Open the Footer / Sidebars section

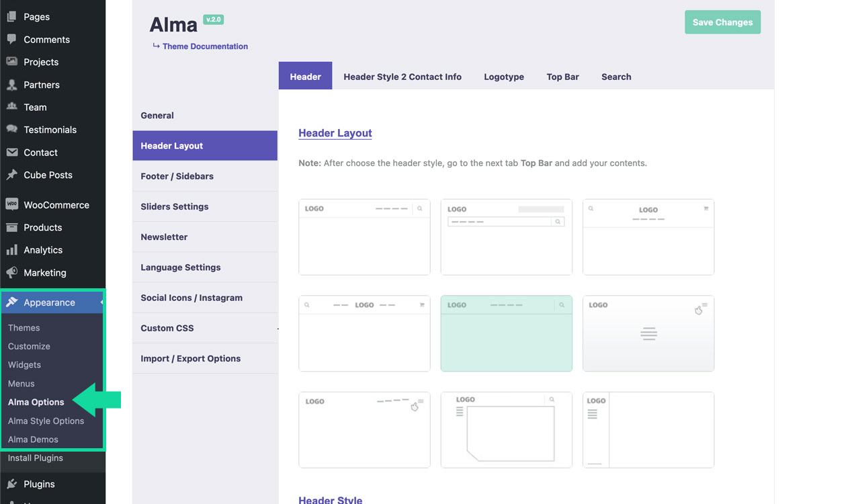pyautogui.click(x=177, y=176)
